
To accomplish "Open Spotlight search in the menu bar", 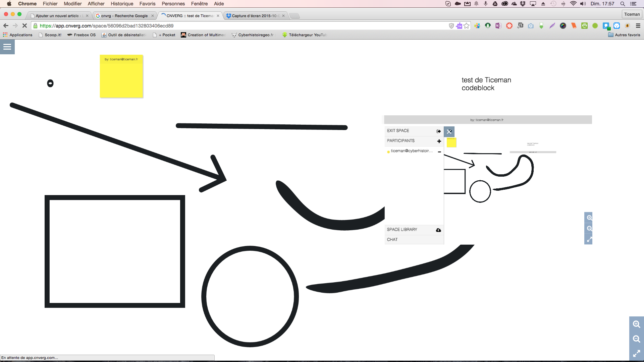I will point(623,4).
